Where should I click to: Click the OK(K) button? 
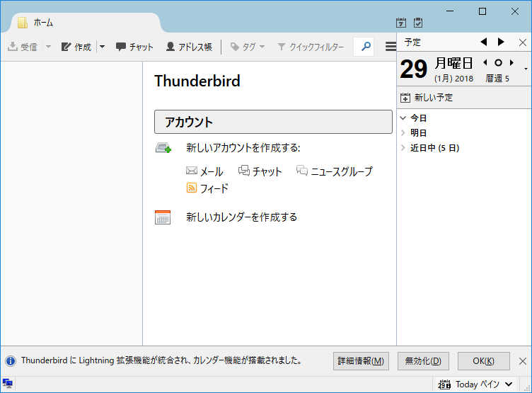[x=483, y=360]
